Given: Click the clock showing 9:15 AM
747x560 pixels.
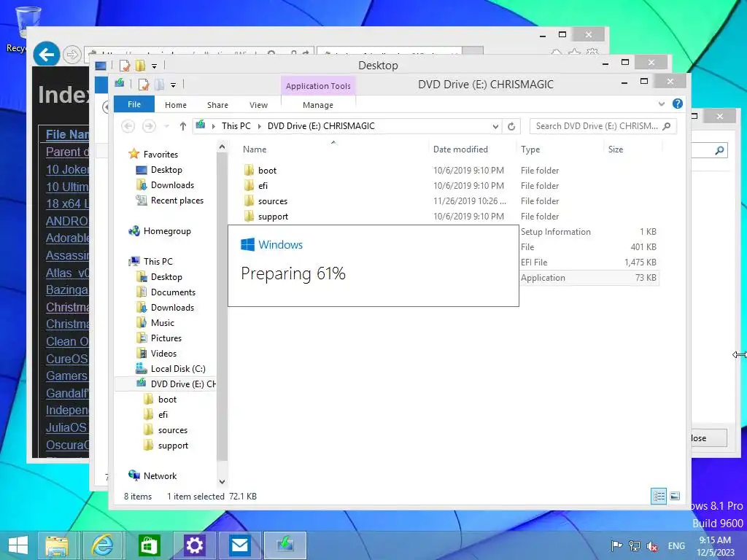Looking at the screenshot, I should tap(715, 540).
